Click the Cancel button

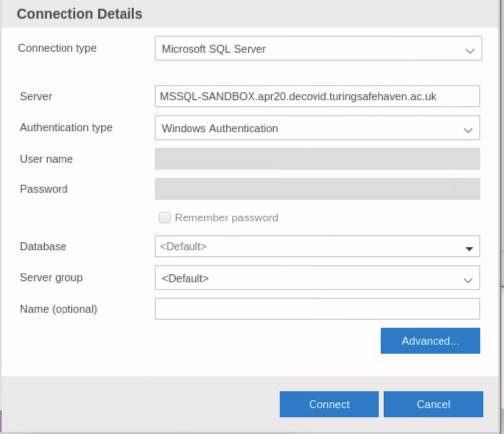click(433, 404)
